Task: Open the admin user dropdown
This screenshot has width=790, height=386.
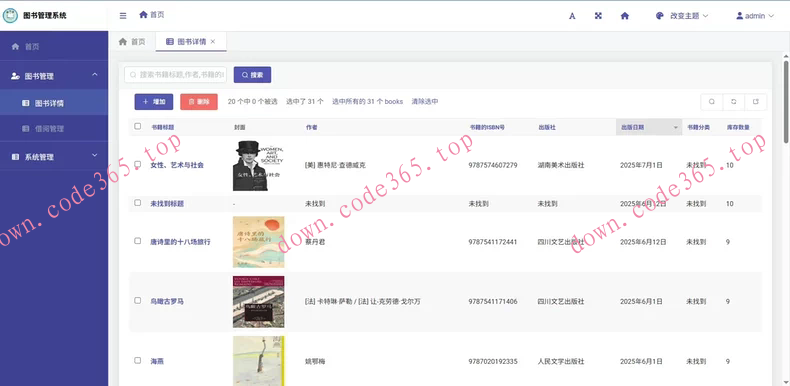Action: click(x=755, y=16)
